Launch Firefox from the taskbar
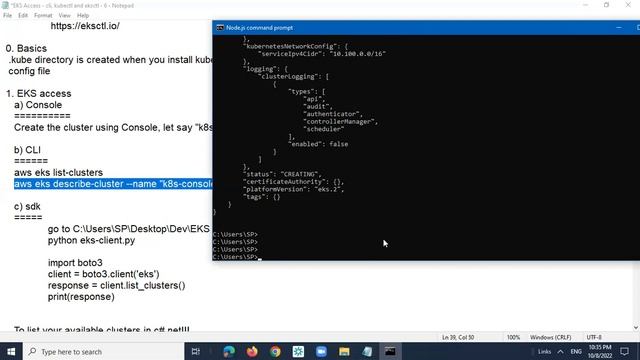This screenshot has width=640, height=360. coord(252,351)
